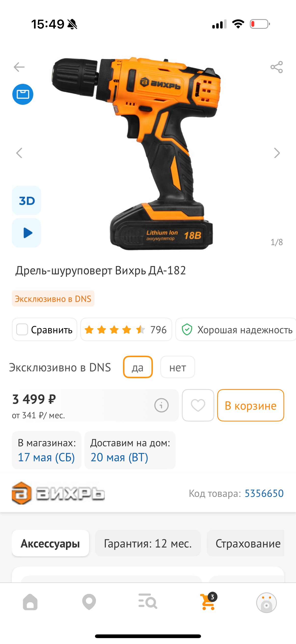Viewport: 296px width, 644px height.
Task: Check the Сравнить checkbox
Action: 22,329
